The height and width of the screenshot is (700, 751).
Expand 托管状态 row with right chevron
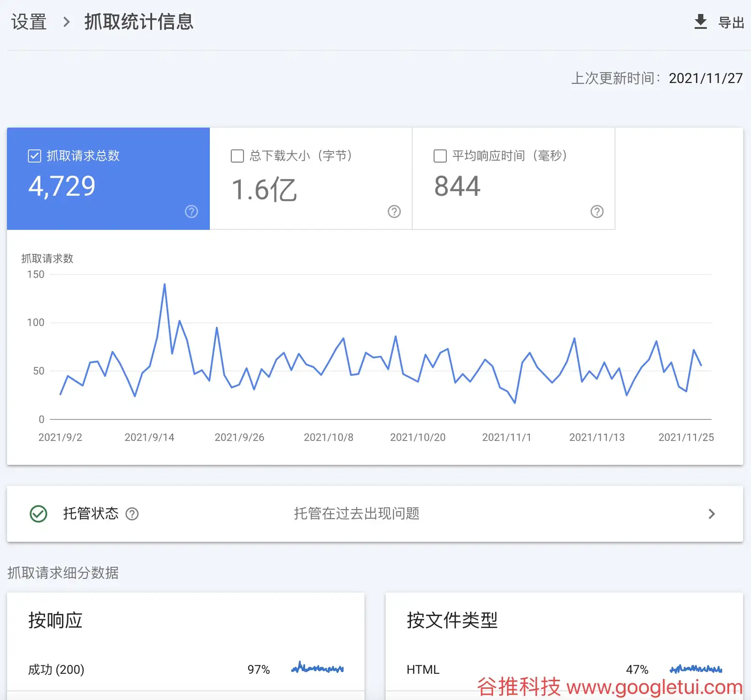click(x=712, y=514)
